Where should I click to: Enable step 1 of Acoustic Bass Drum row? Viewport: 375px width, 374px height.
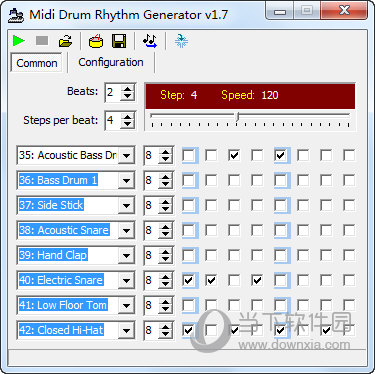click(x=189, y=155)
